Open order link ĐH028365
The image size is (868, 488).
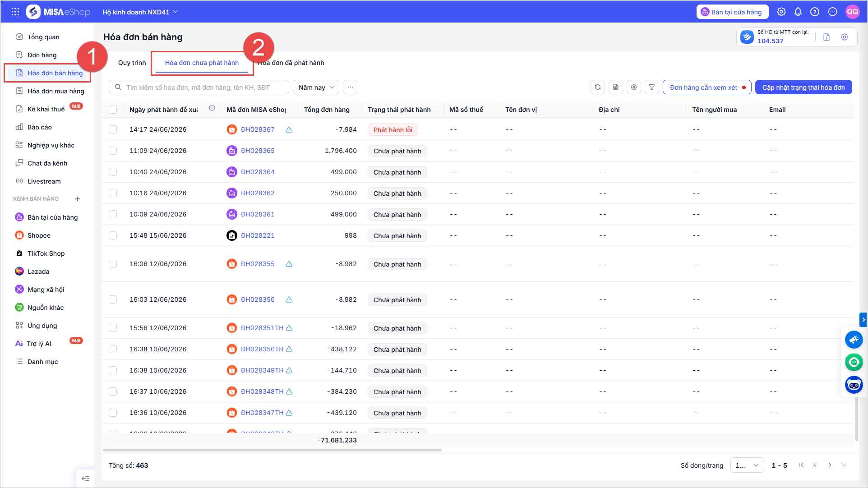[x=258, y=151]
